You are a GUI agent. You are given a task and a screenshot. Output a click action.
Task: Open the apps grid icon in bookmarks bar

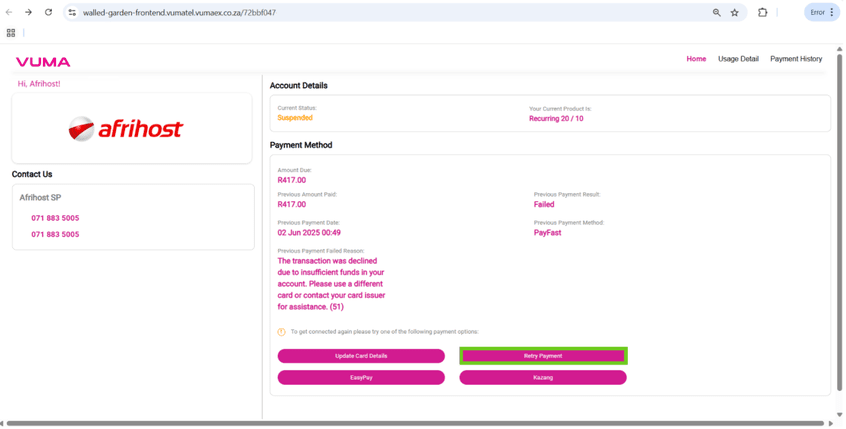click(x=11, y=33)
